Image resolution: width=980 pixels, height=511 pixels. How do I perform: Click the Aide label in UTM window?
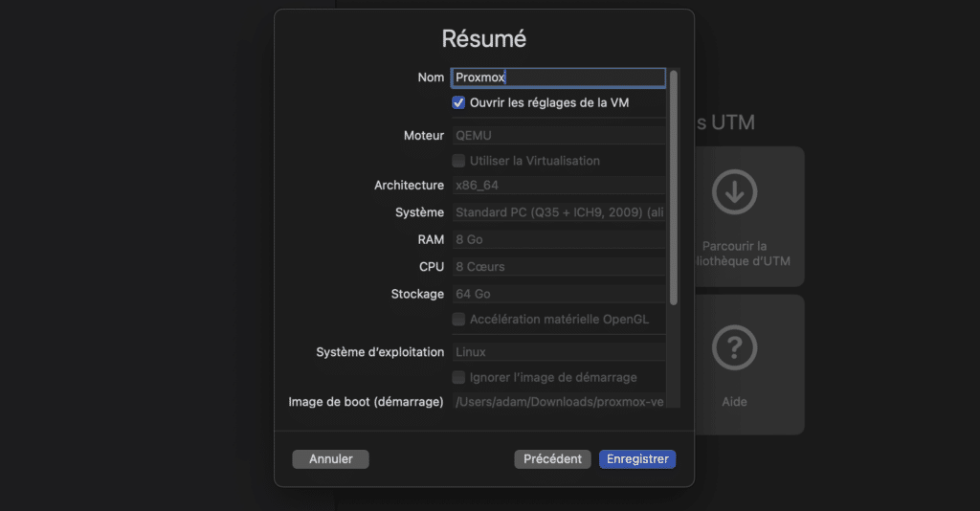pyautogui.click(x=734, y=402)
